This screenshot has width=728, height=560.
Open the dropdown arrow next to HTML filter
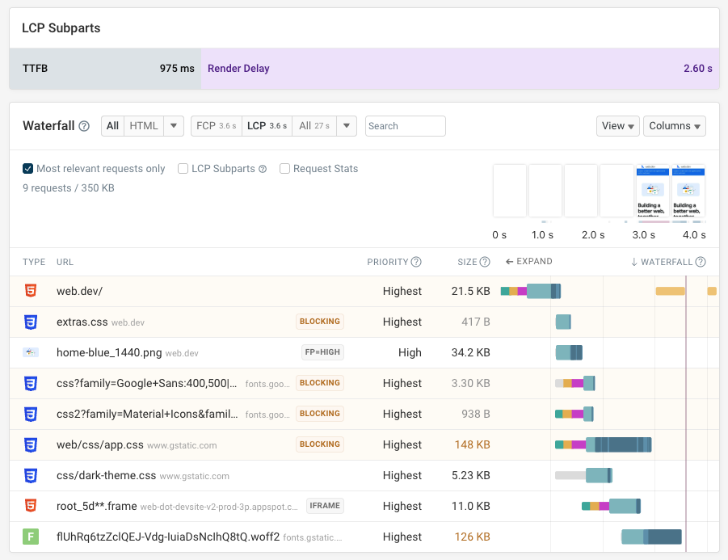point(174,126)
